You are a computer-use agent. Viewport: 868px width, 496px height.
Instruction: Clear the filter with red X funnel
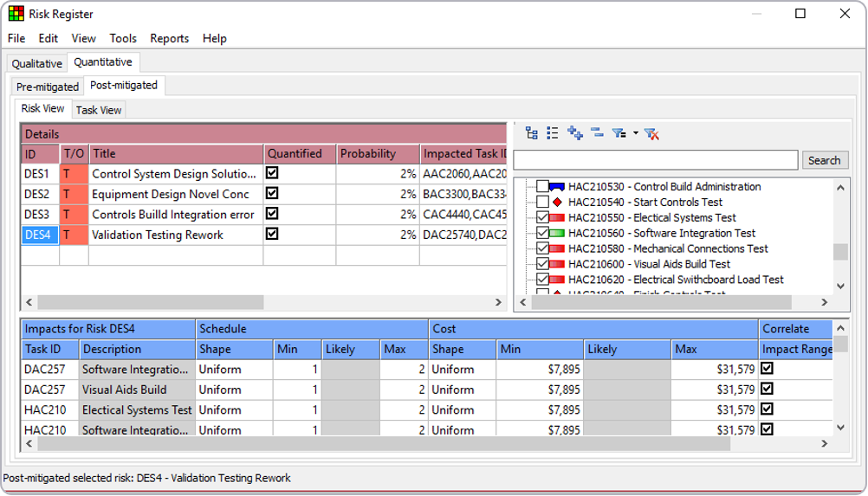click(x=651, y=134)
